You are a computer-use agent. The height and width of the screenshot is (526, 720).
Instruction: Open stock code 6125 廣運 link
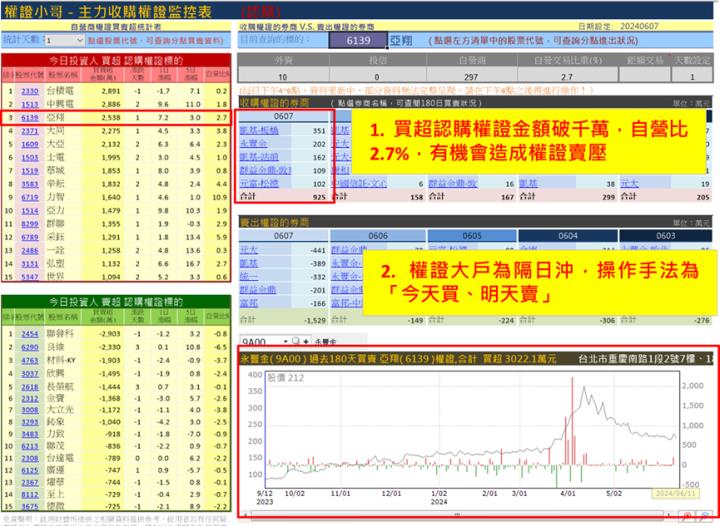pyautogui.click(x=30, y=470)
